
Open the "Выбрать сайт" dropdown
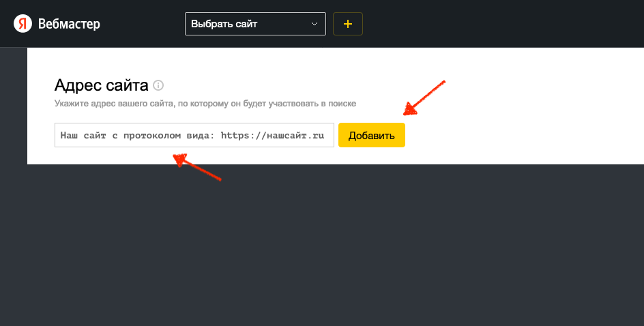click(255, 24)
